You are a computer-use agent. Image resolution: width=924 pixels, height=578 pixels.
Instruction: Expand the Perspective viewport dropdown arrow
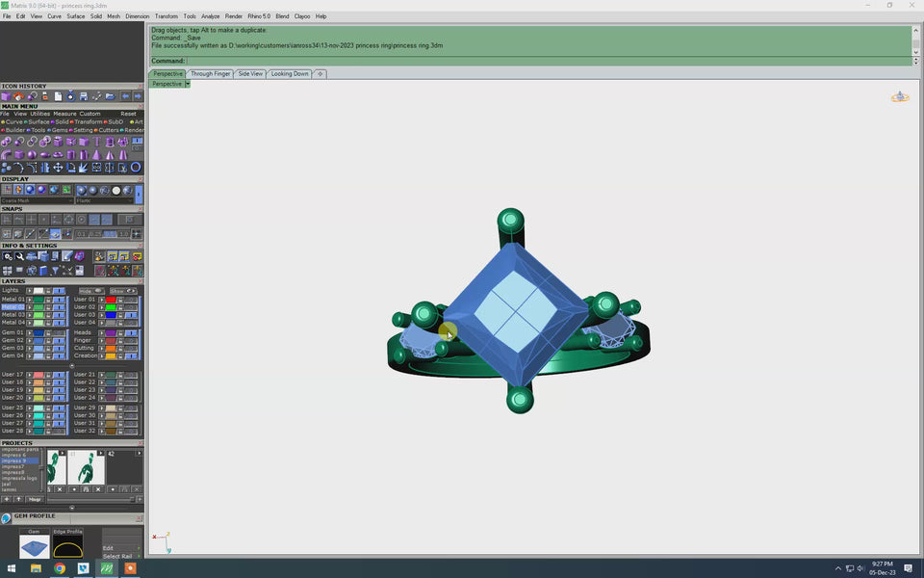[x=188, y=84]
